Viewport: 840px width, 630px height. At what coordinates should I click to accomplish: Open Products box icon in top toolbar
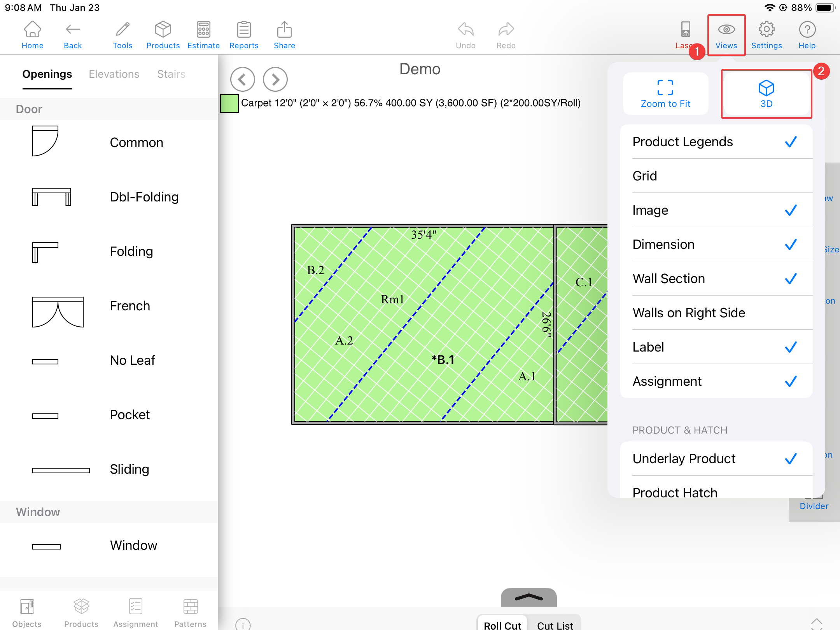[x=163, y=35]
